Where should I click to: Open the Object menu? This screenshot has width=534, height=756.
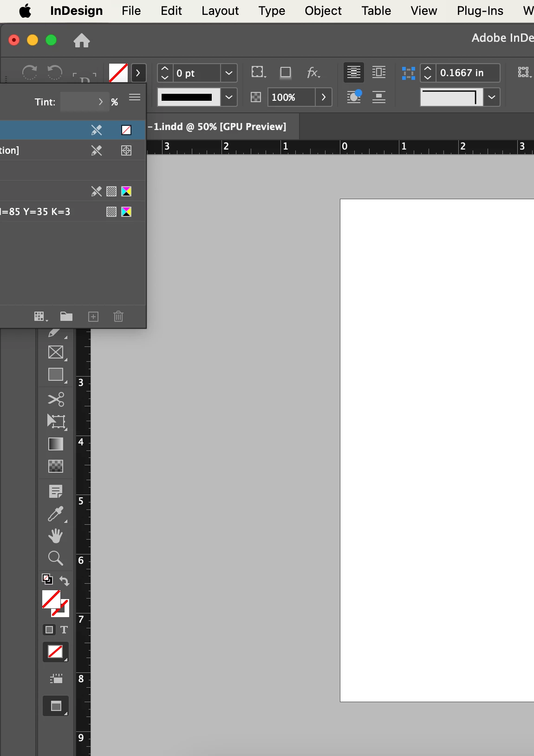(x=323, y=11)
